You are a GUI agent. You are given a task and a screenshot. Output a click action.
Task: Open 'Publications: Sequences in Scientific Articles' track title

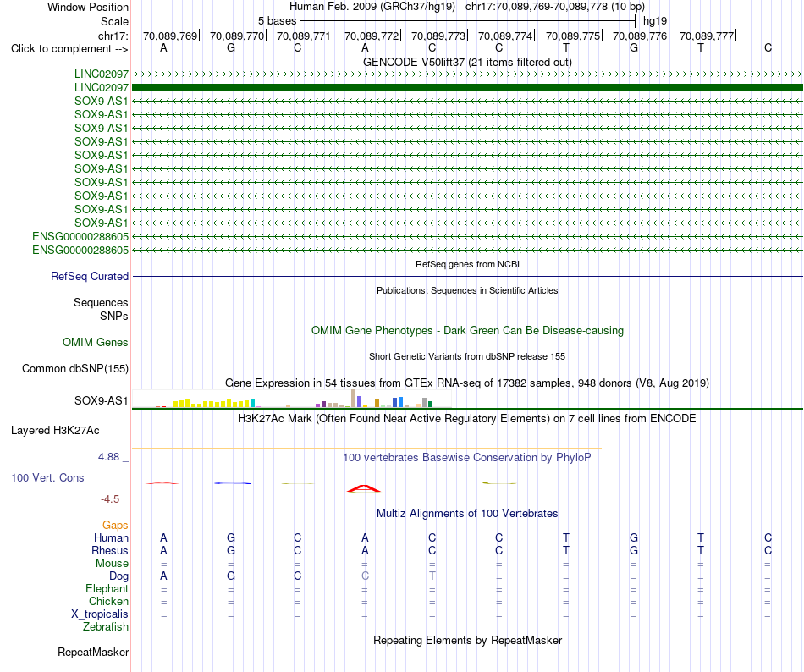coord(467,290)
